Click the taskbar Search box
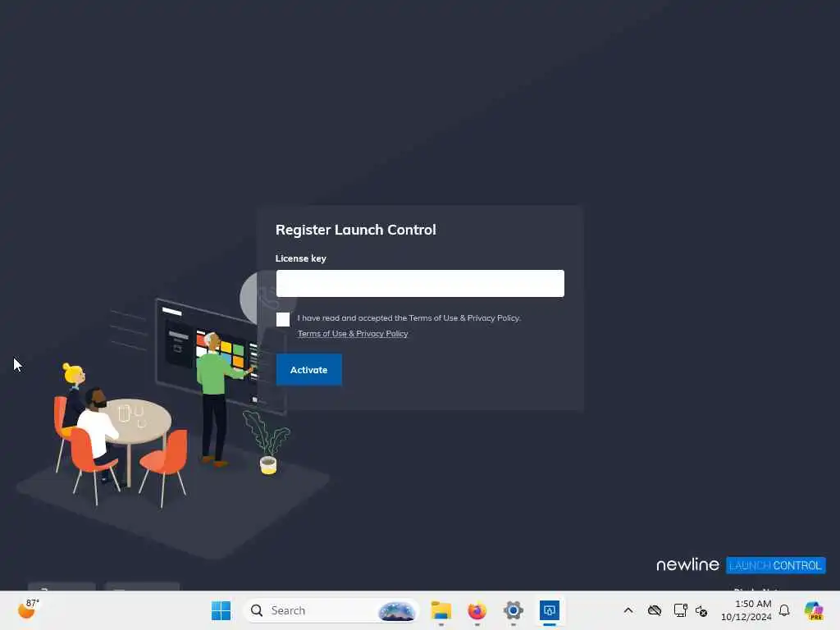840x630 pixels. tap(331, 610)
